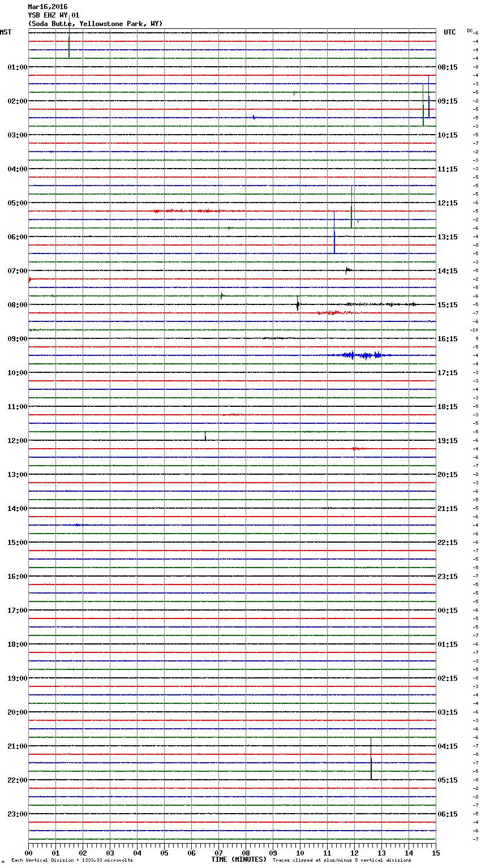Click the 02:15 UTC time label

pyautogui.click(x=448, y=678)
